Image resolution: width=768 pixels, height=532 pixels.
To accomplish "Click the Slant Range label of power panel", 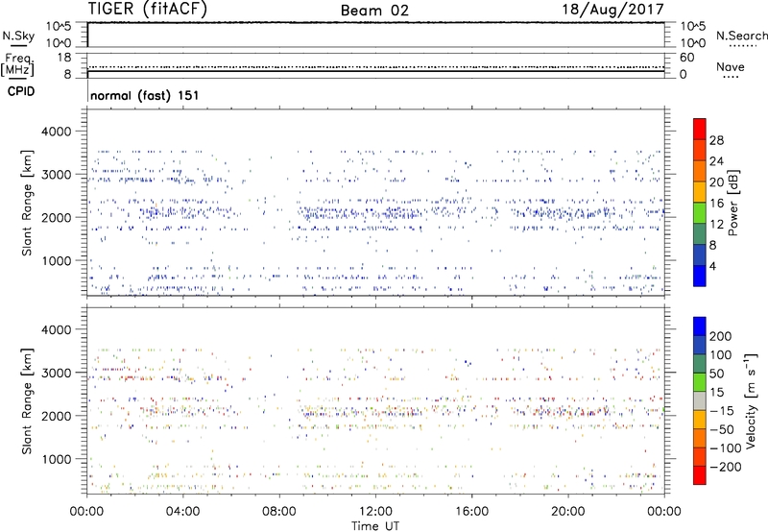I will pyautogui.click(x=27, y=203).
